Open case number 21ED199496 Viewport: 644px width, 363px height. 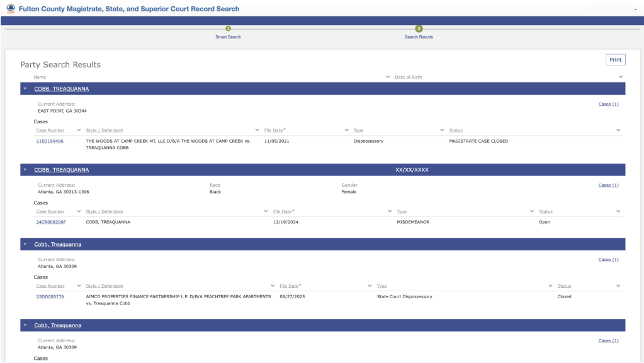coord(50,141)
